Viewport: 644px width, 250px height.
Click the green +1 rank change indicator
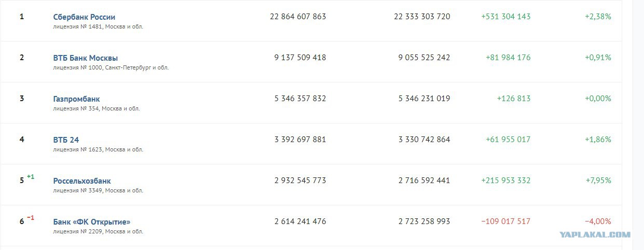click(x=31, y=177)
